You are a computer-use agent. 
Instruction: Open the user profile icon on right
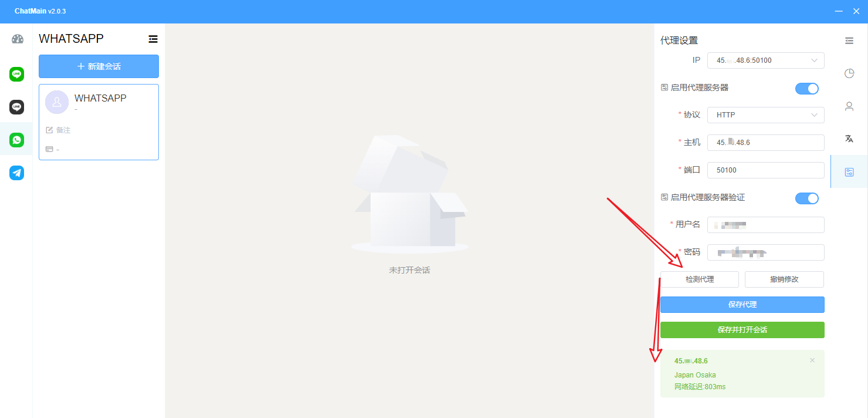pyautogui.click(x=849, y=106)
